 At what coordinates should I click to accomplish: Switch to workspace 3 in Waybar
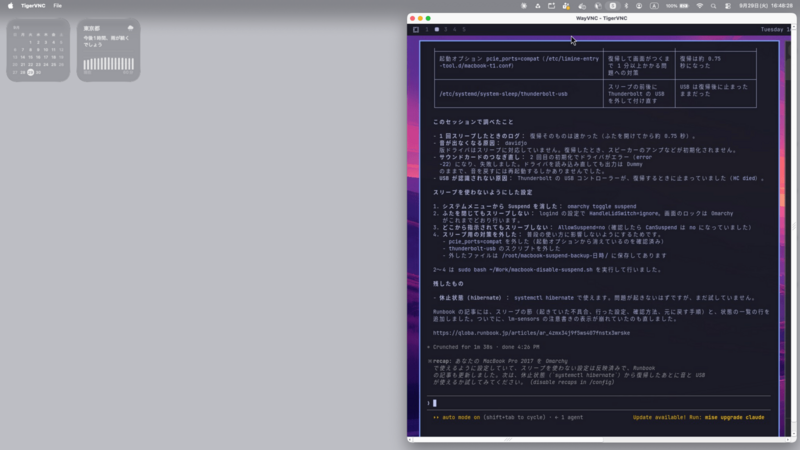click(x=445, y=30)
